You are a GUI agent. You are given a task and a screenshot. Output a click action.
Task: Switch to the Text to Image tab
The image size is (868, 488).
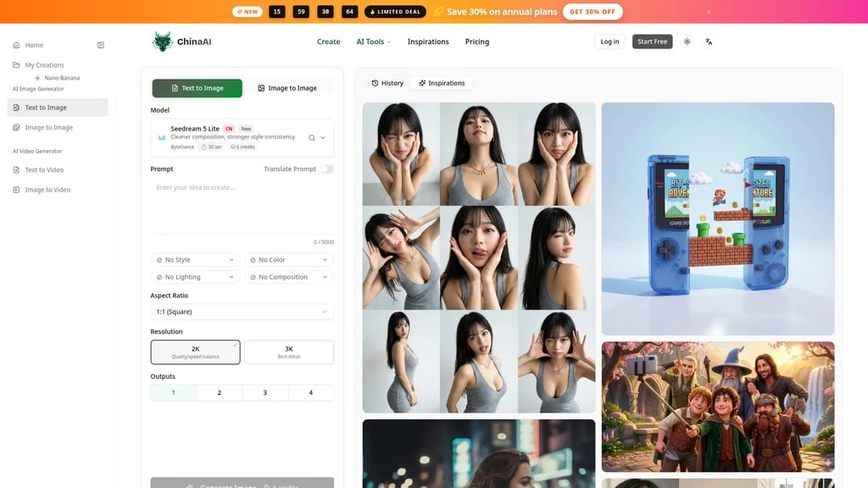coord(197,88)
